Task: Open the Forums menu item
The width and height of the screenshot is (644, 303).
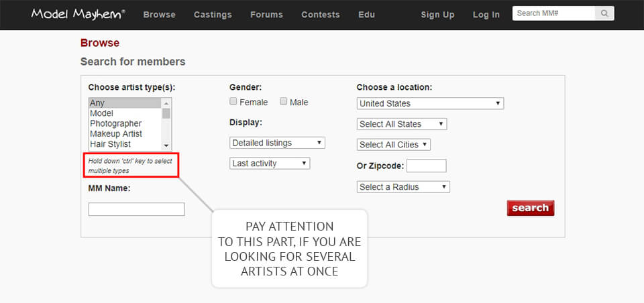Action: point(266,15)
